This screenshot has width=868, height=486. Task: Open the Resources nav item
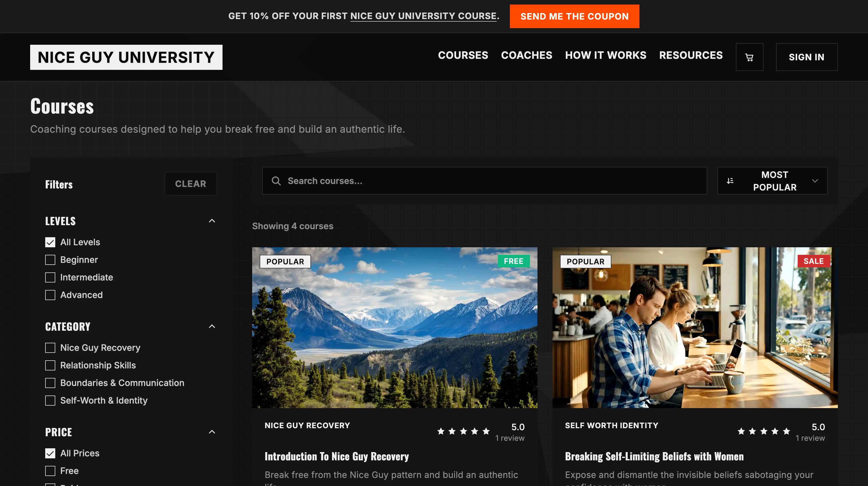(x=691, y=55)
